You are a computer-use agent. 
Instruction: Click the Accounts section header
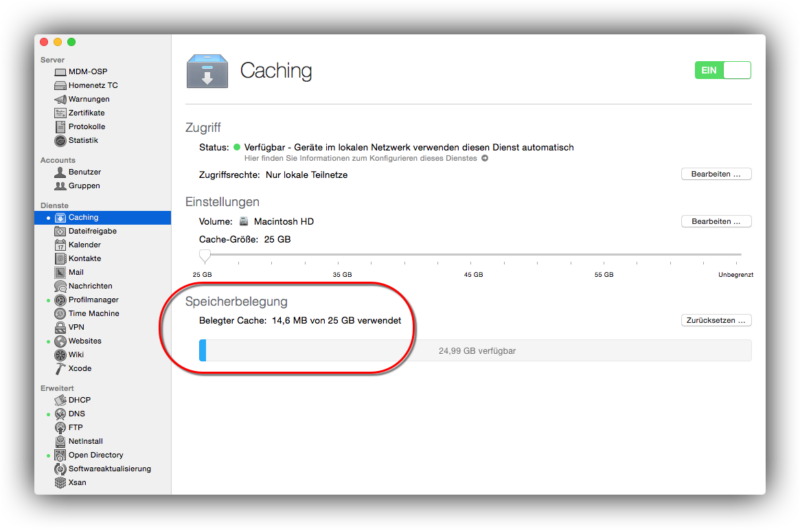(x=58, y=160)
